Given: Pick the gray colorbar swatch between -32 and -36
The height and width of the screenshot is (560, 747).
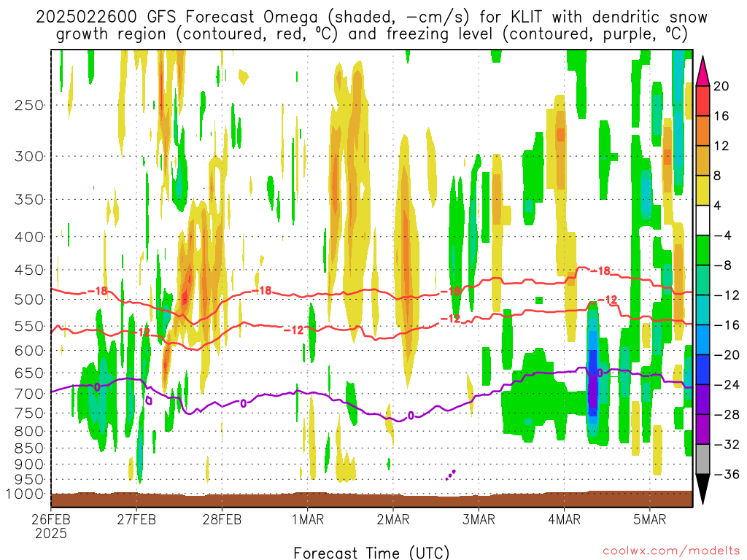Looking at the screenshot, I should (x=703, y=459).
